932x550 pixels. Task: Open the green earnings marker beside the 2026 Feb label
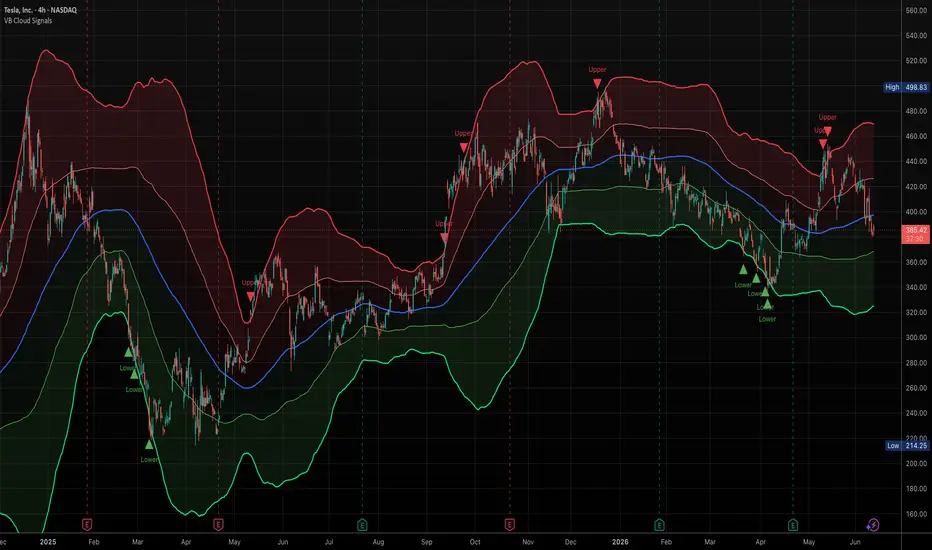tap(659, 524)
